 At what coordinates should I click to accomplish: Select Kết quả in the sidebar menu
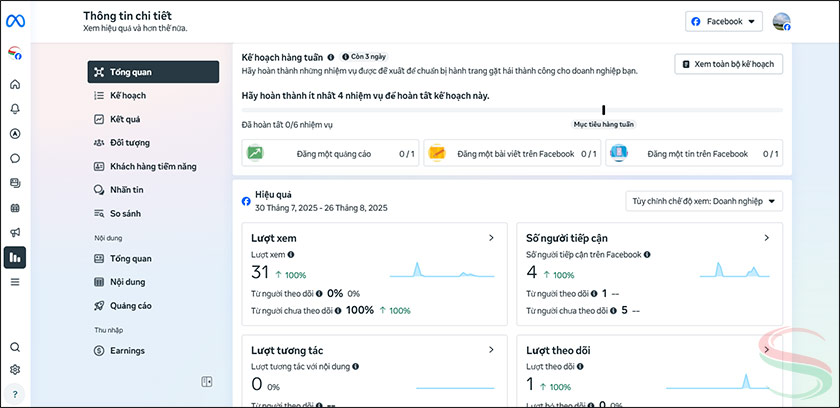pos(125,119)
